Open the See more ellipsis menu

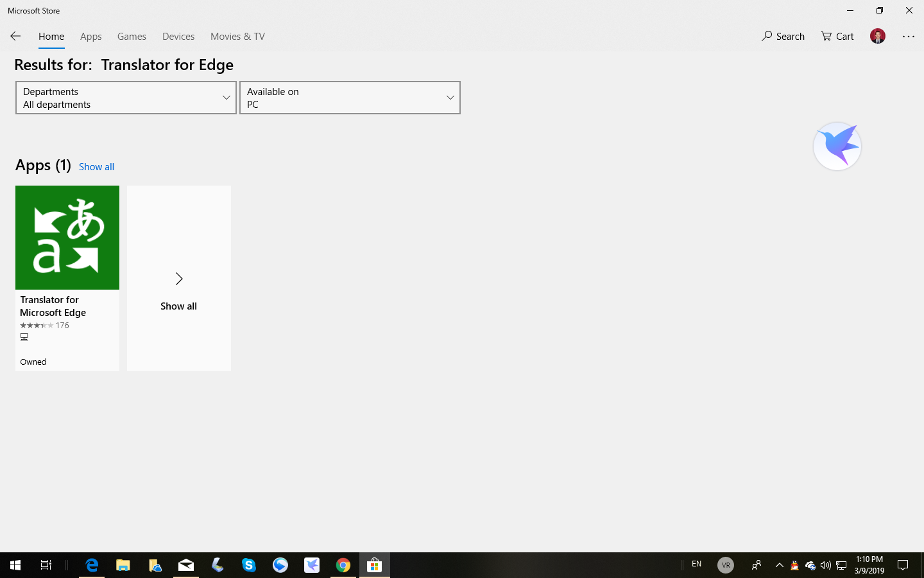click(x=909, y=37)
